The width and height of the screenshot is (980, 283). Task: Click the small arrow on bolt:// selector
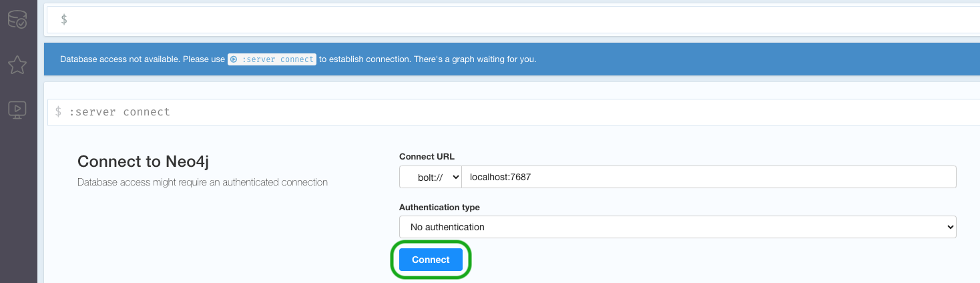click(x=456, y=177)
